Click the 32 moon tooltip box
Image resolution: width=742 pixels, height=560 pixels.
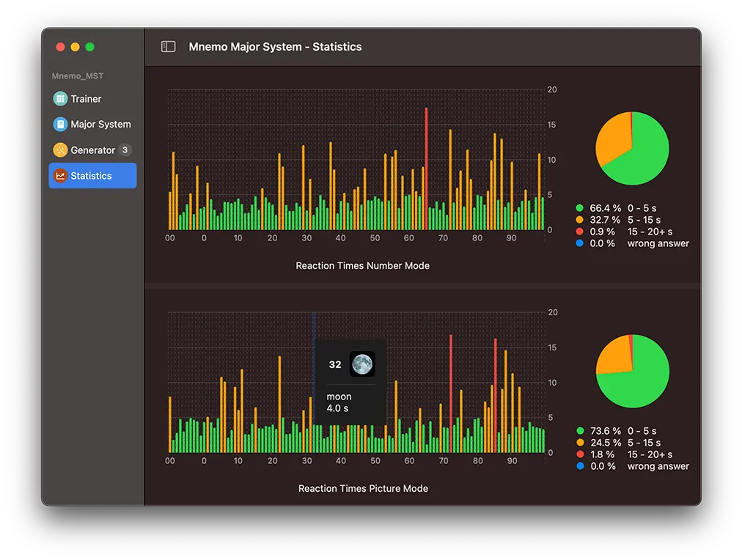pyautogui.click(x=350, y=381)
